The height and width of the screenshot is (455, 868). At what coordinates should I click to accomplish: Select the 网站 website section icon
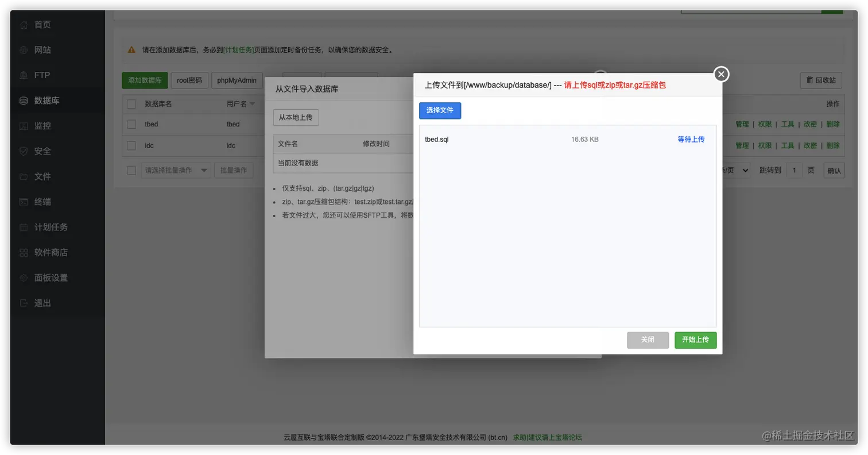point(24,49)
